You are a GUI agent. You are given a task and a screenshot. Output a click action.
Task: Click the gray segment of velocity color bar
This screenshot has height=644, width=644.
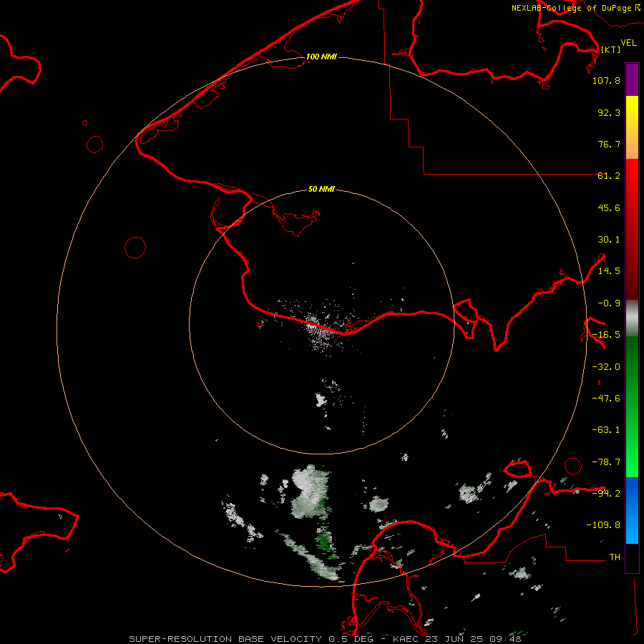tap(632, 318)
